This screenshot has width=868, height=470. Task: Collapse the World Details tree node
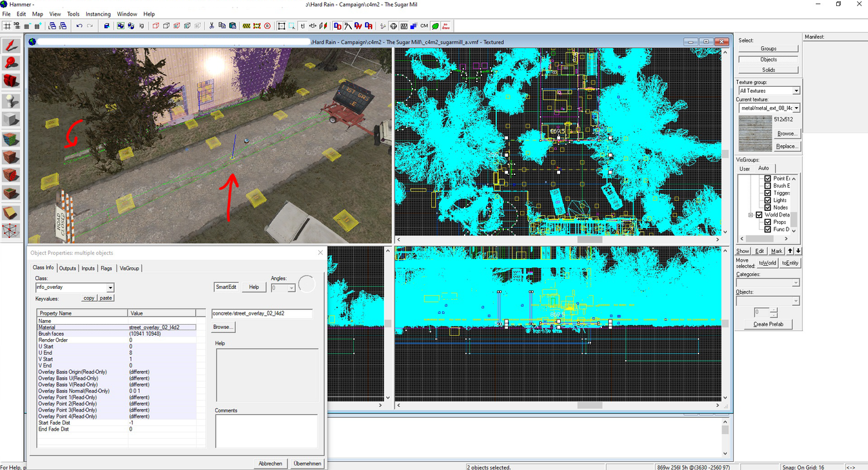pos(751,215)
